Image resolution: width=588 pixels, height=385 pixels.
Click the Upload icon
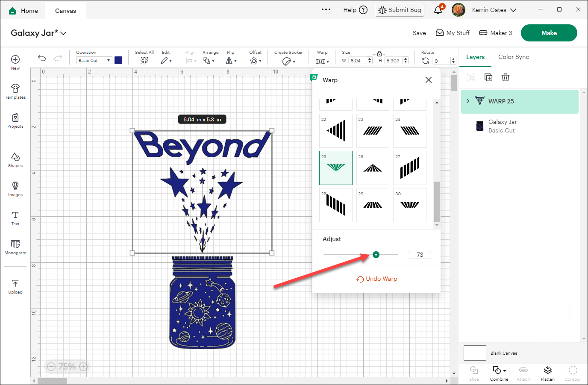click(15, 286)
